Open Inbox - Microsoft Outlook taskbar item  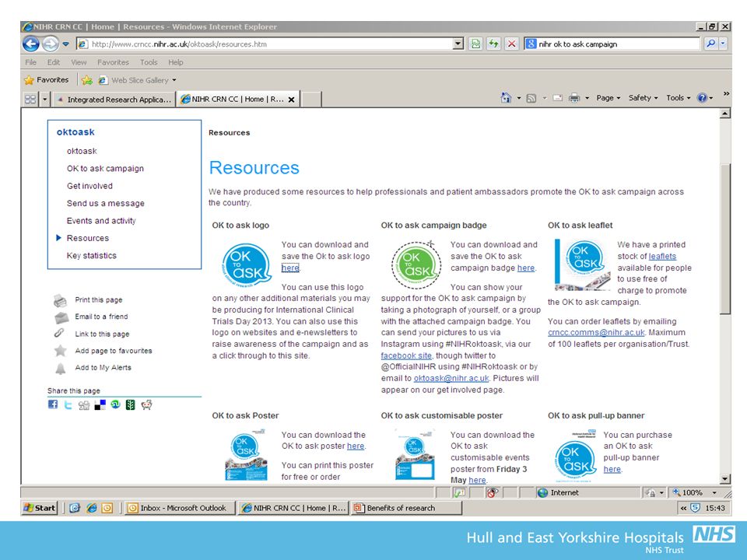[180, 508]
